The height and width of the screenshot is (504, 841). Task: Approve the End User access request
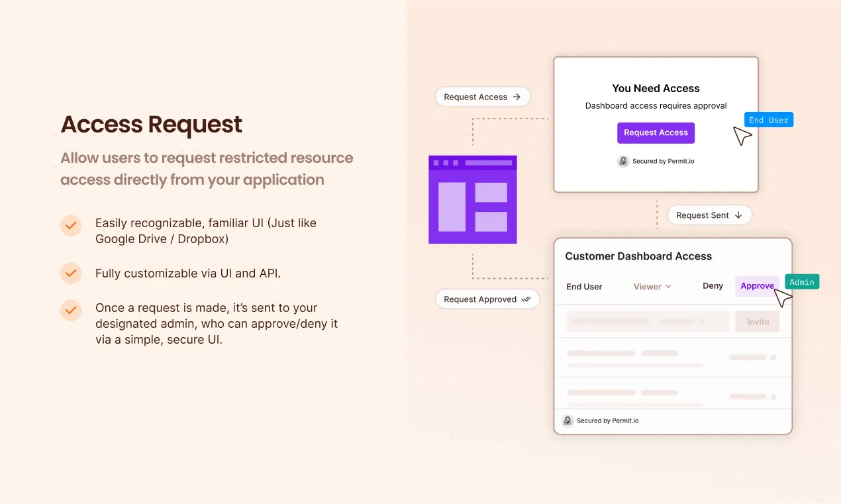click(x=757, y=286)
